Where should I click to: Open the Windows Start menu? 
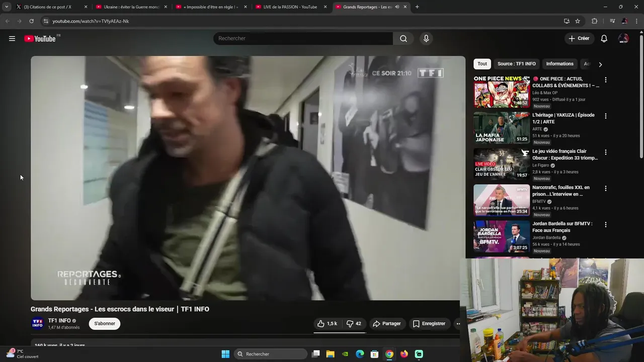pos(225,354)
